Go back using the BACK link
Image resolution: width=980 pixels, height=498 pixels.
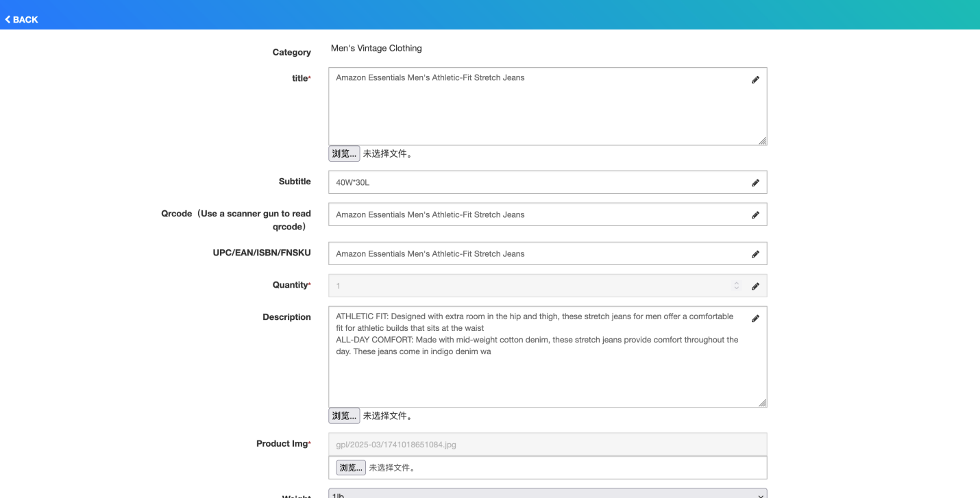(21, 19)
